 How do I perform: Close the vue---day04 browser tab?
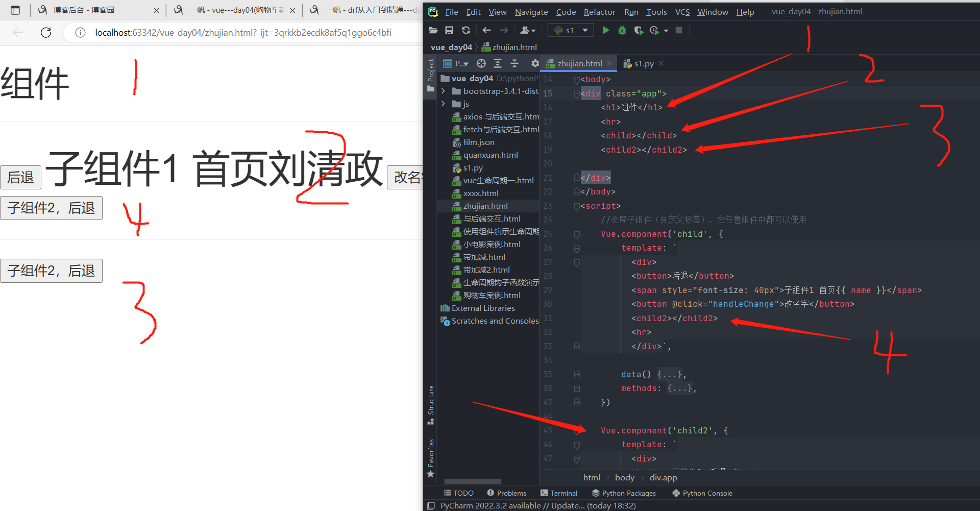click(x=292, y=10)
